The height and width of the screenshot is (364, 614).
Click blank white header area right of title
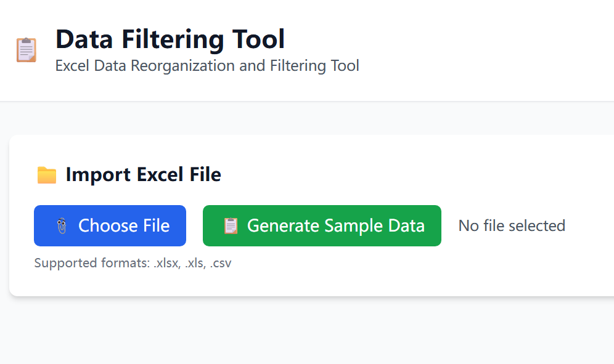pos(481,49)
